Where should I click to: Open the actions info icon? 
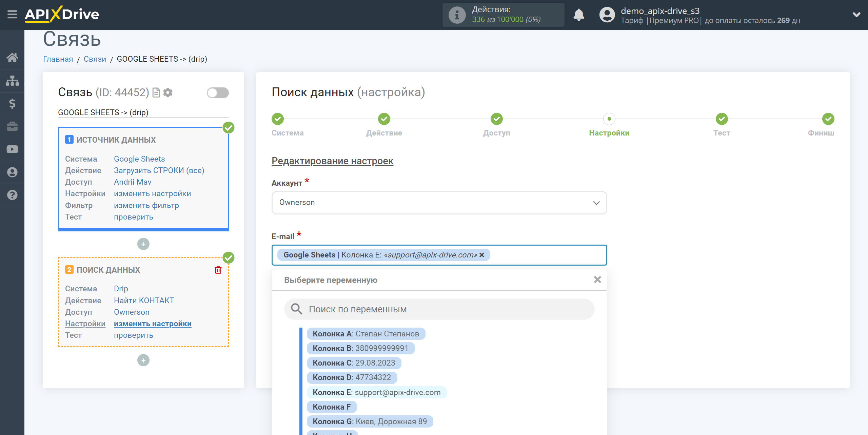click(457, 15)
